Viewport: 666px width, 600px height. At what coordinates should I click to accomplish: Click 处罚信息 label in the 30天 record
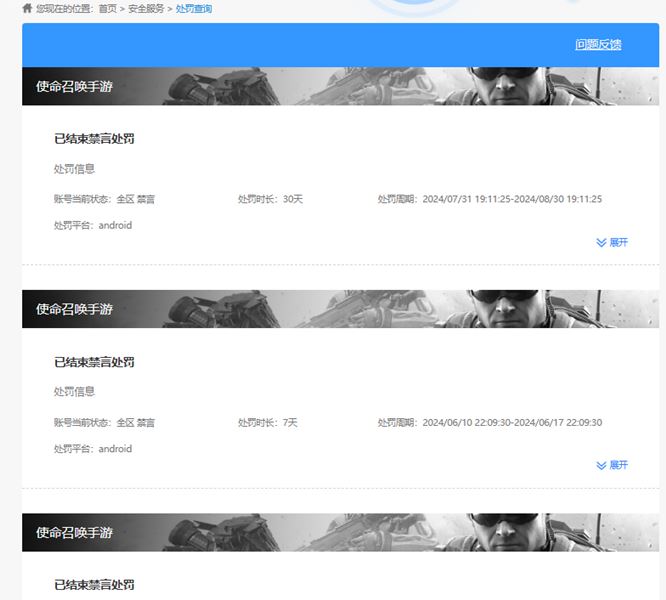74,169
